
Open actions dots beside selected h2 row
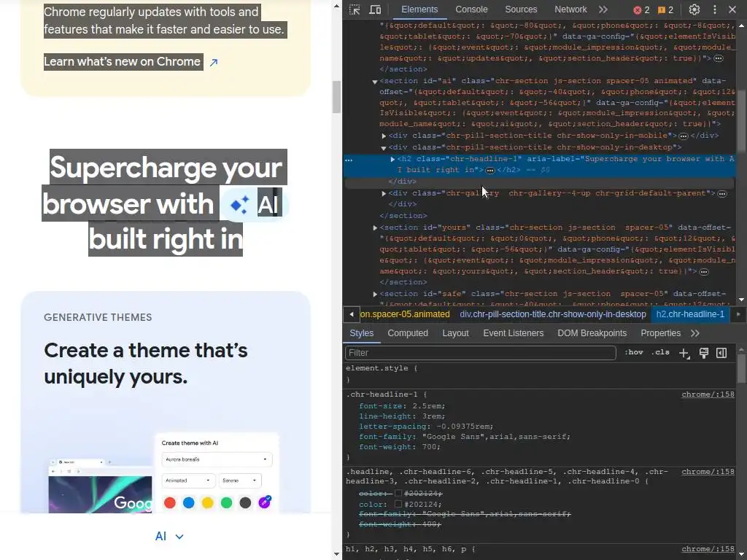coord(349,160)
